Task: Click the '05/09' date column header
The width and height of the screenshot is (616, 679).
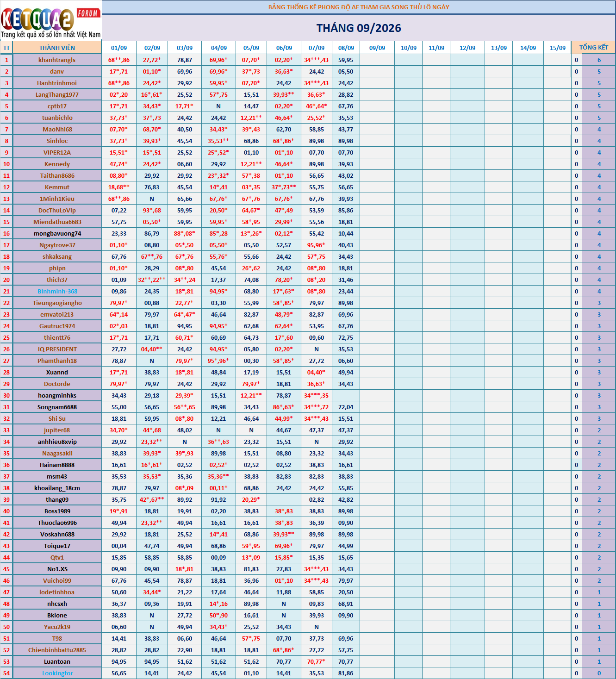Action: click(x=251, y=48)
